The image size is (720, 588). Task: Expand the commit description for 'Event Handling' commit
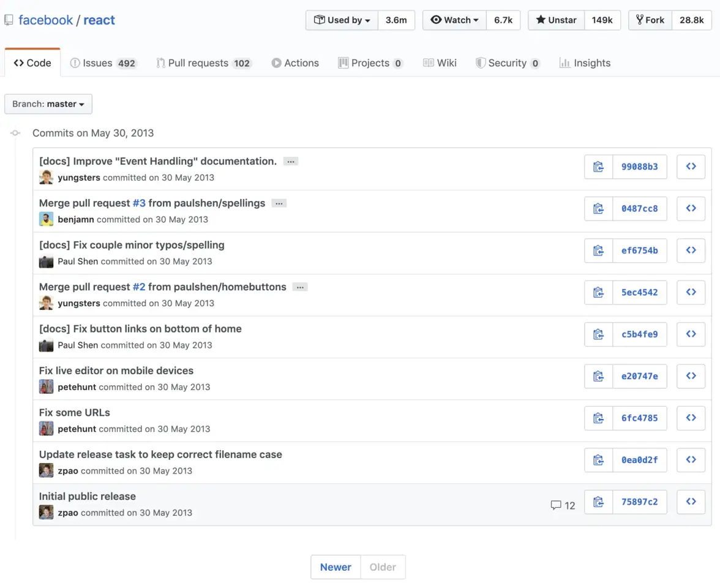coord(291,161)
